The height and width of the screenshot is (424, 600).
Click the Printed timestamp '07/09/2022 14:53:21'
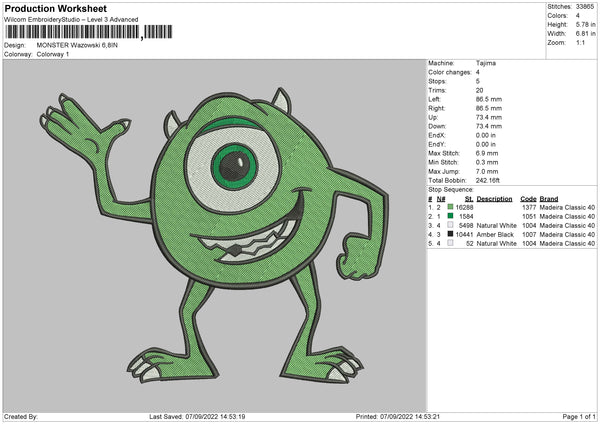click(x=410, y=416)
